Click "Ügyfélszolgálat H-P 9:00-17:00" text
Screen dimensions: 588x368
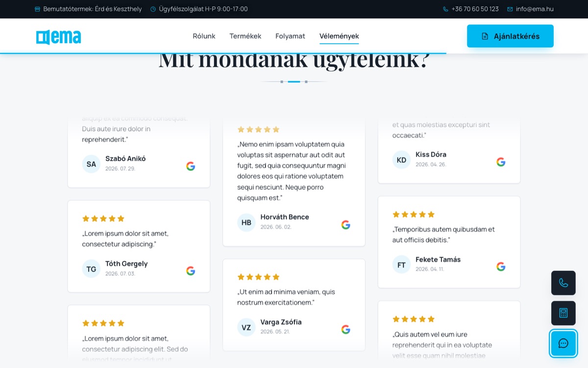point(203,9)
